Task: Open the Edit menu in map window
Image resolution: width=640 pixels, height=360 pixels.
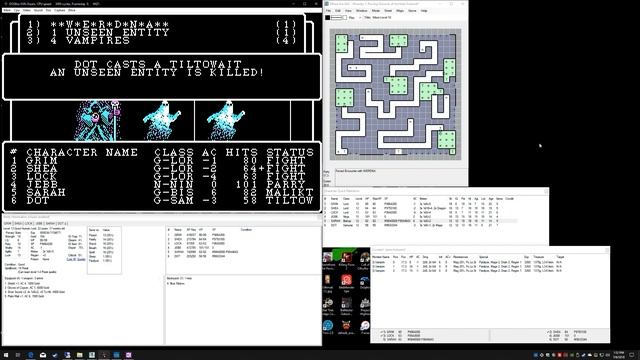Action: (x=338, y=11)
